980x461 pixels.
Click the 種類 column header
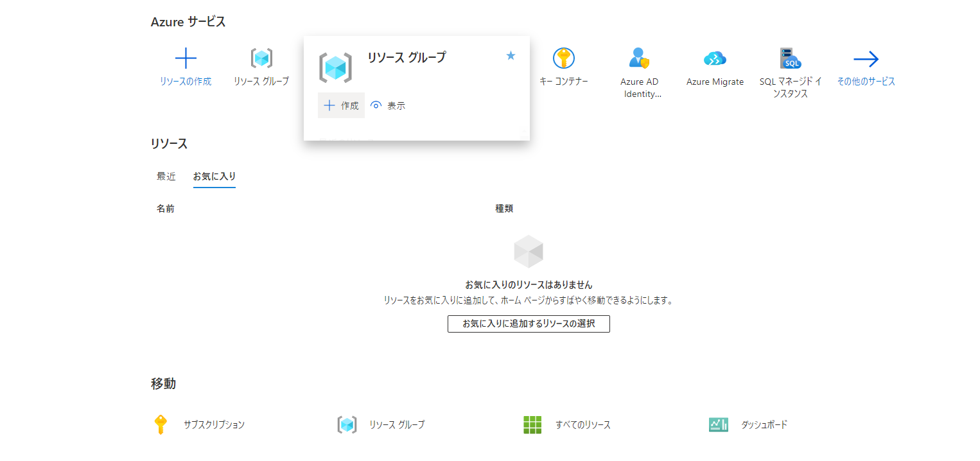tap(504, 209)
